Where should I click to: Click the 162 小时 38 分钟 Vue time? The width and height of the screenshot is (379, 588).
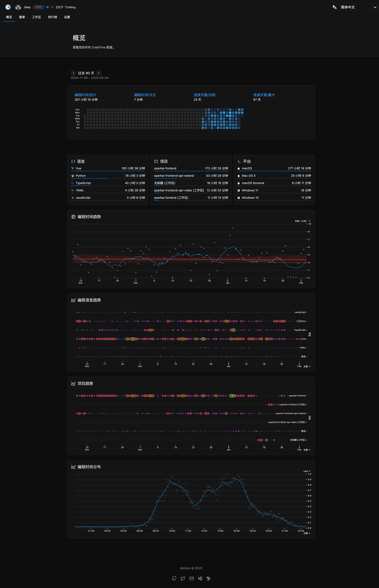[133, 168]
